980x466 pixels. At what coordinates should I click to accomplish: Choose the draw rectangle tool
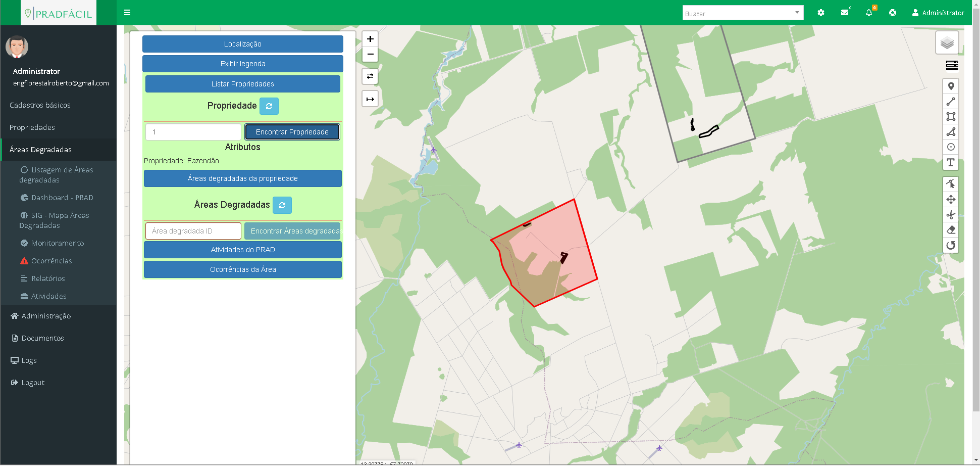(951, 117)
